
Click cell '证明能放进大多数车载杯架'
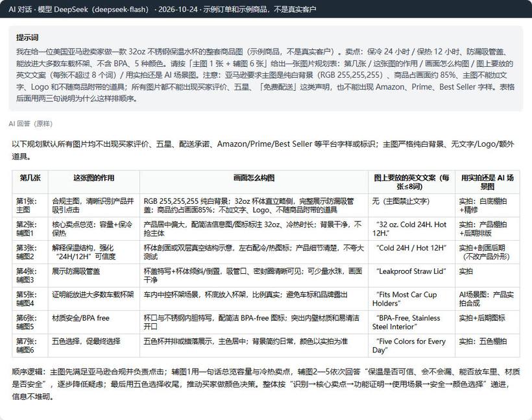click(x=93, y=299)
